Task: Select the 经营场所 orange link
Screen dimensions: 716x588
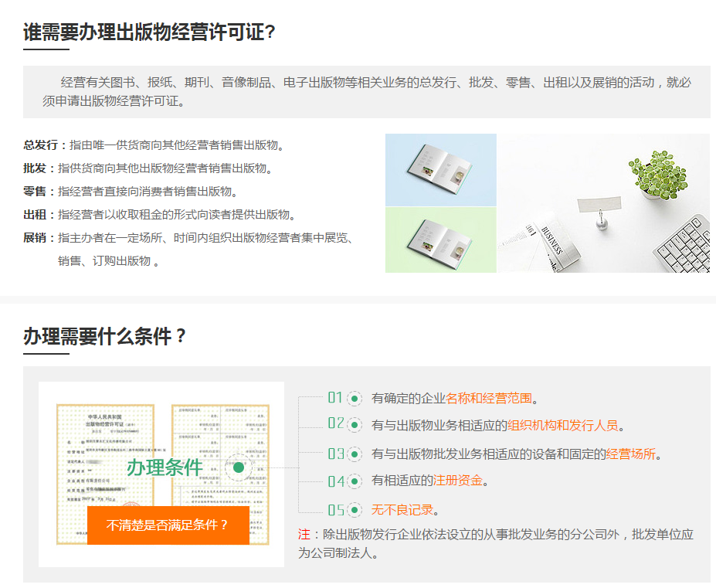Action: point(630,454)
